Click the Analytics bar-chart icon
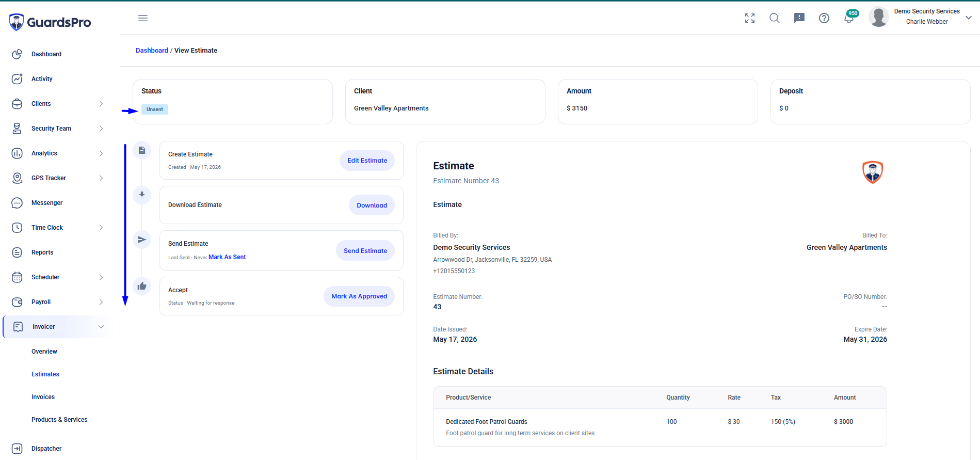Screen dimensions: 980x460 pyautogui.click(x=17, y=153)
